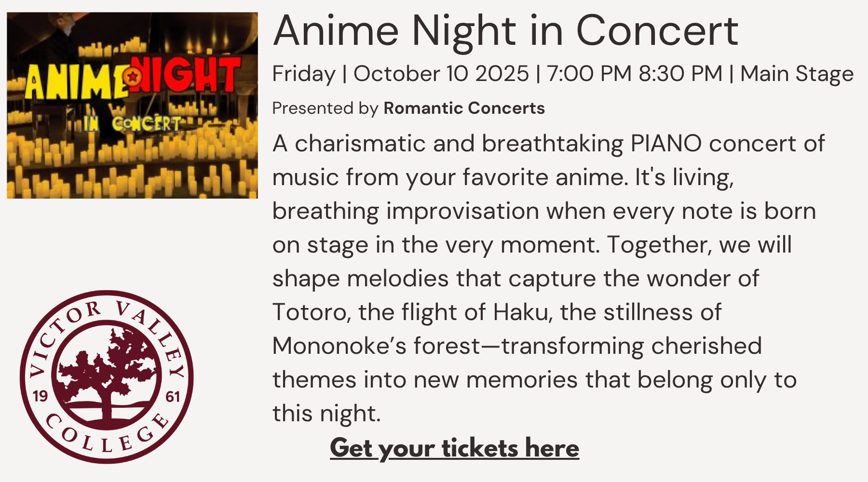Click the "8:30 PM" end time
This screenshot has width=868, height=482.
point(680,74)
